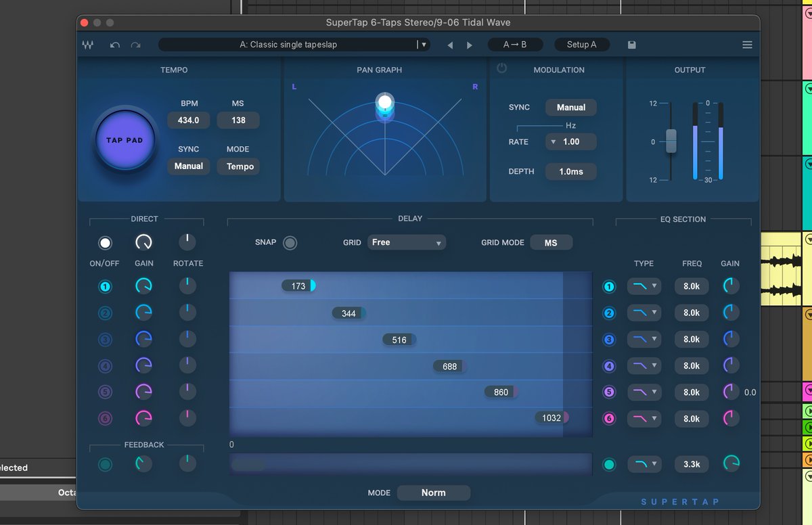Select the pan graph white dot
Screen dimensions: 812x525
pyautogui.click(x=385, y=102)
